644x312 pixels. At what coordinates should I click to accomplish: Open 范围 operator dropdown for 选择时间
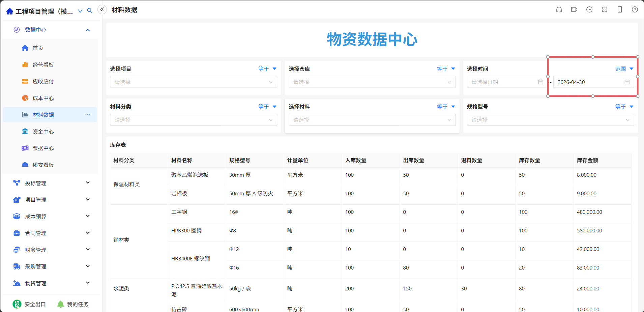click(624, 69)
